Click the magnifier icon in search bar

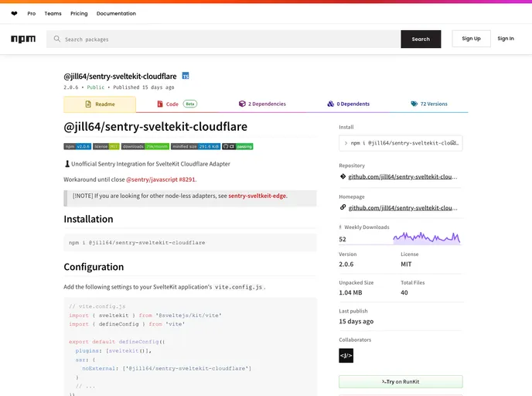point(57,39)
